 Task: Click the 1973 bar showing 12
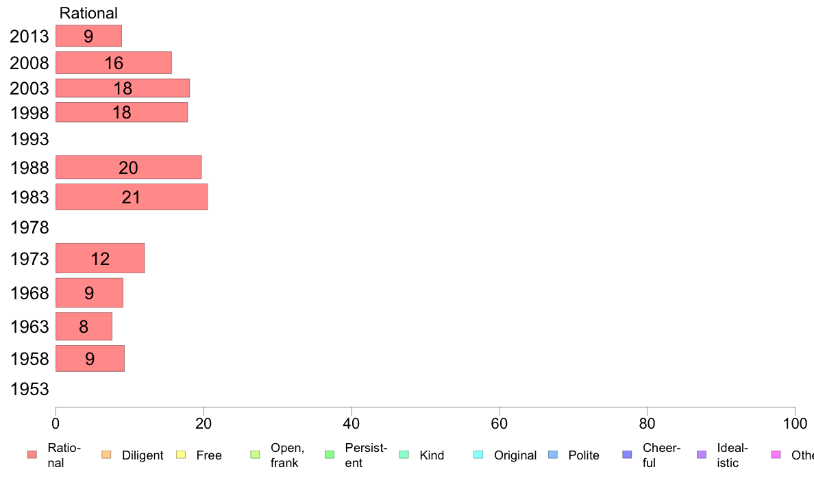click(100, 258)
